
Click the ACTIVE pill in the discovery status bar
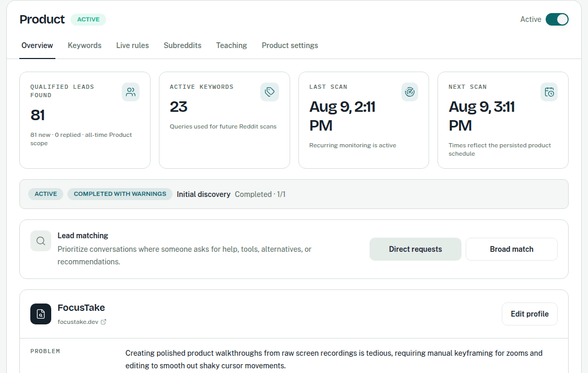point(46,194)
